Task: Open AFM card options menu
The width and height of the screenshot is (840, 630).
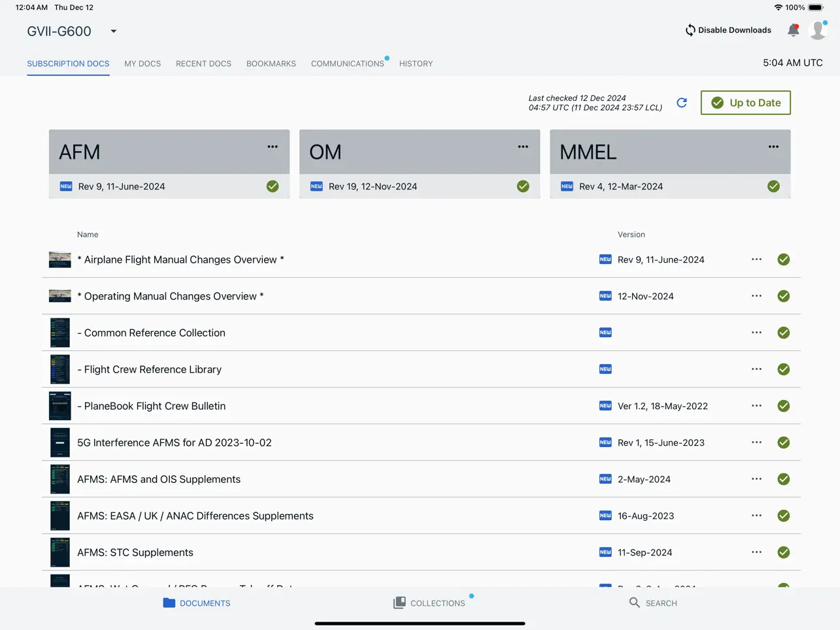Action: click(x=273, y=147)
